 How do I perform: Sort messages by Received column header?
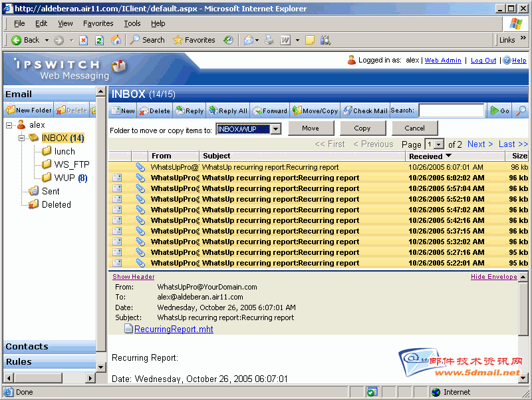coord(426,156)
